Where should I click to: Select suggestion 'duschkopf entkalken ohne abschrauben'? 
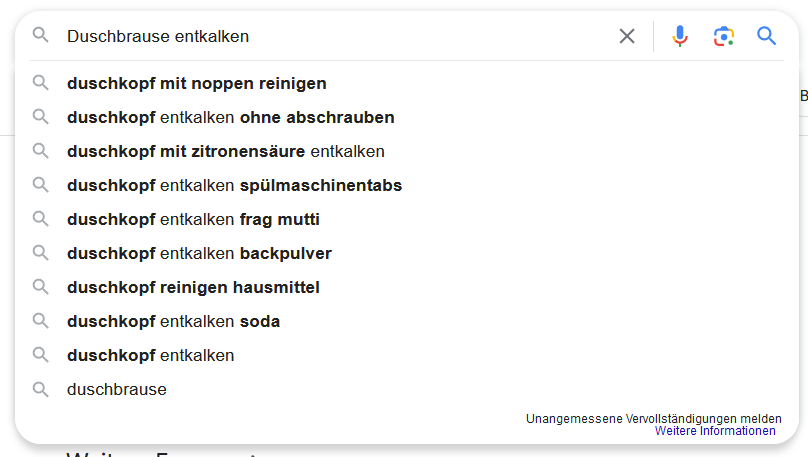click(x=231, y=117)
